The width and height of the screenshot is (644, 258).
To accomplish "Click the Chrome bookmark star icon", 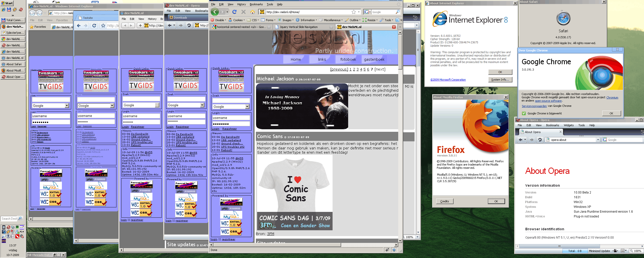I will point(103,25).
